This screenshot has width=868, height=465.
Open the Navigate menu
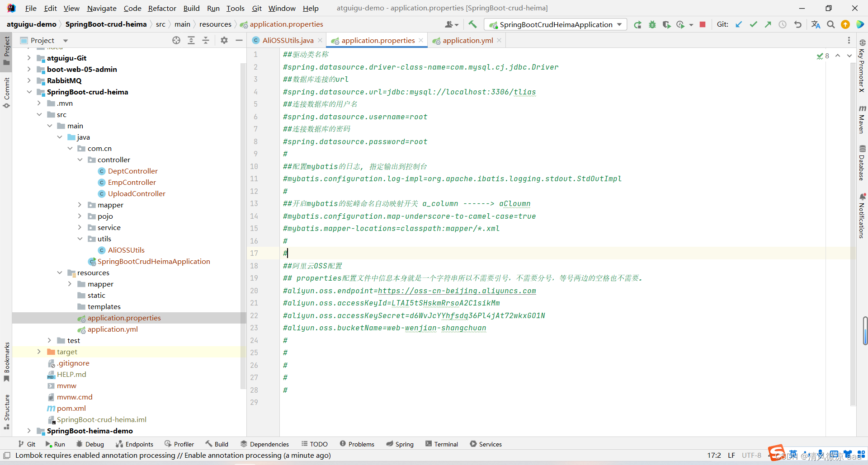[x=102, y=8]
